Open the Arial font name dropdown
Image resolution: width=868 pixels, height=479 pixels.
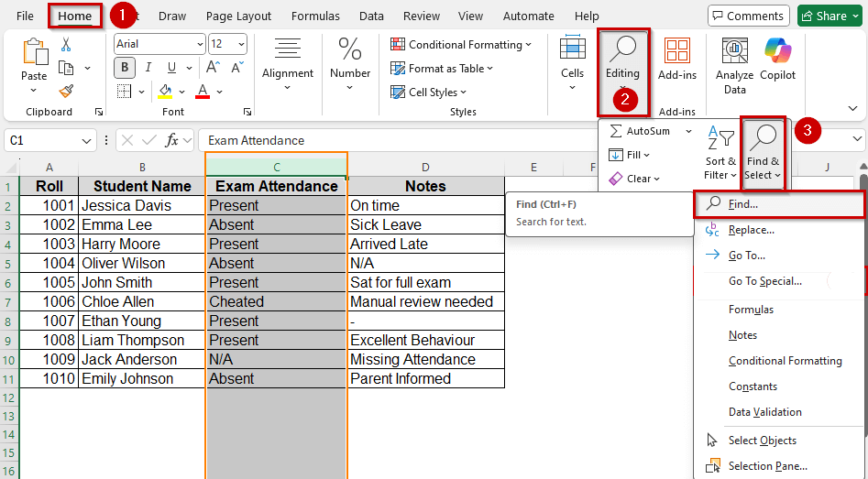(x=200, y=44)
